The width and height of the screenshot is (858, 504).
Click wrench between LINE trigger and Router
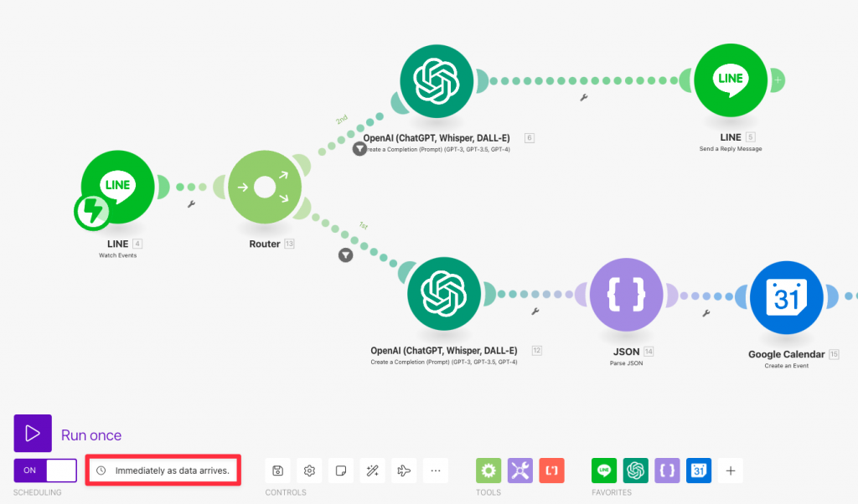pos(192,204)
